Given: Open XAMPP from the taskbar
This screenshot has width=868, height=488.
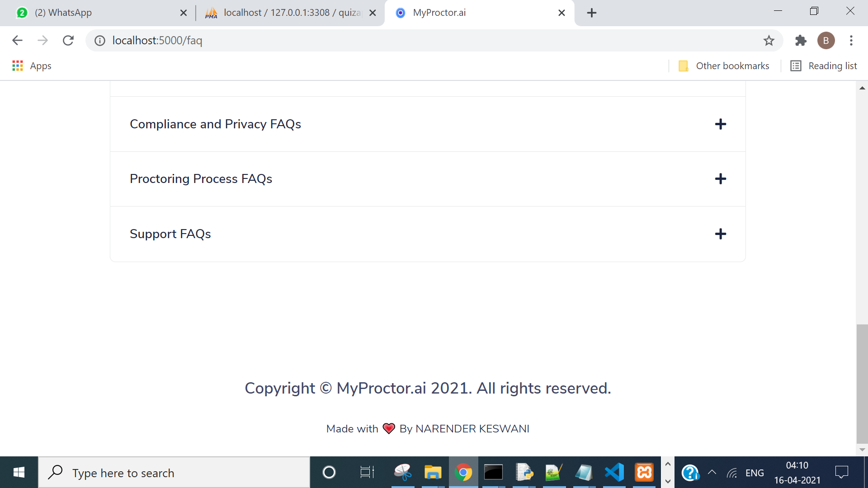Looking at the screenshot, I should [x=644, y=473].
